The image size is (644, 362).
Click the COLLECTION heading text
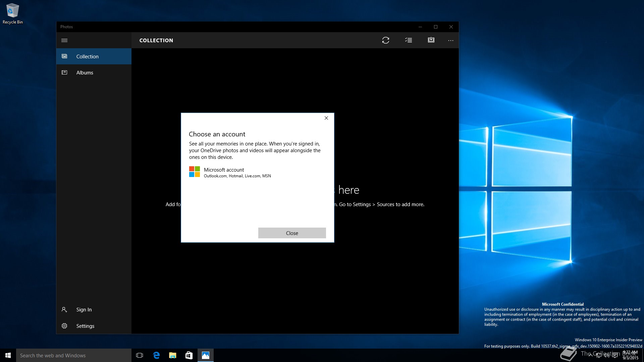click(x=156, y=40)
